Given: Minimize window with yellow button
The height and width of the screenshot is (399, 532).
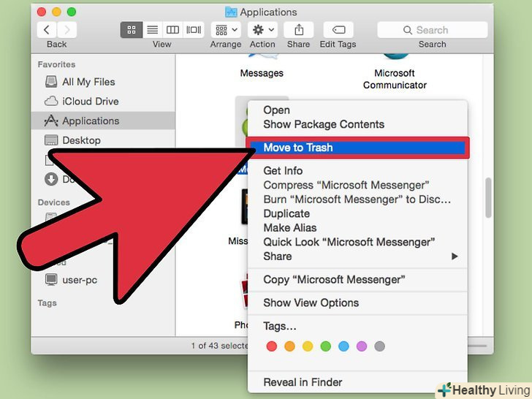Looking at the screenshot, I should [56, 12].
